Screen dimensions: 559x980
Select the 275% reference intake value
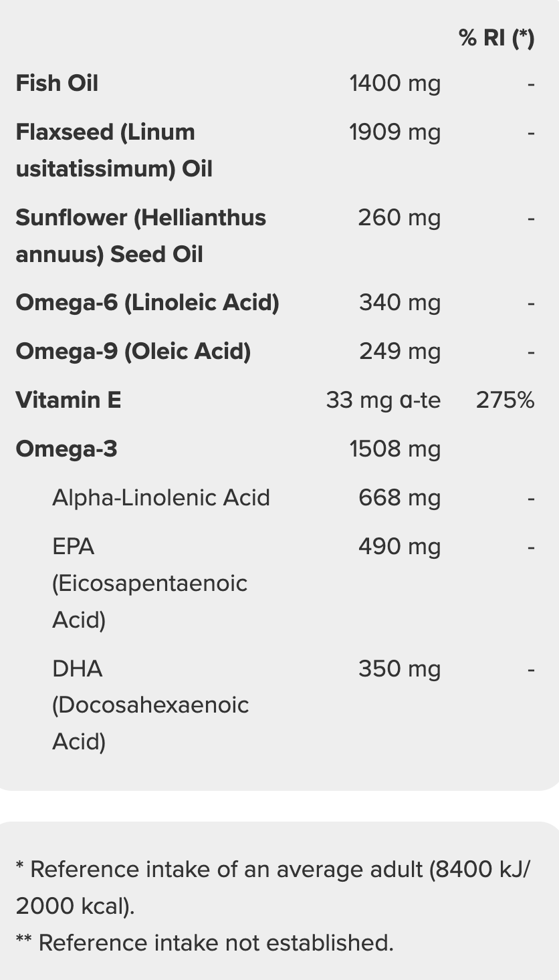point(505,400)
